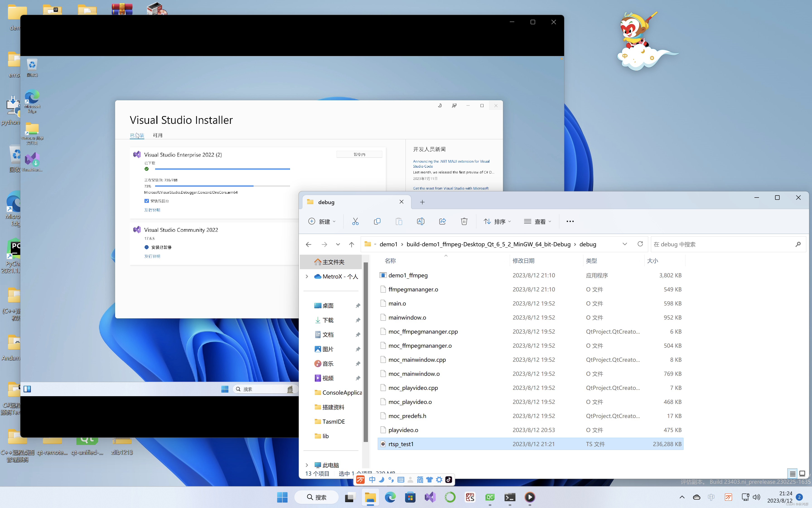
Task: Open the 查看 view dropdown
Action: [538, 221]
